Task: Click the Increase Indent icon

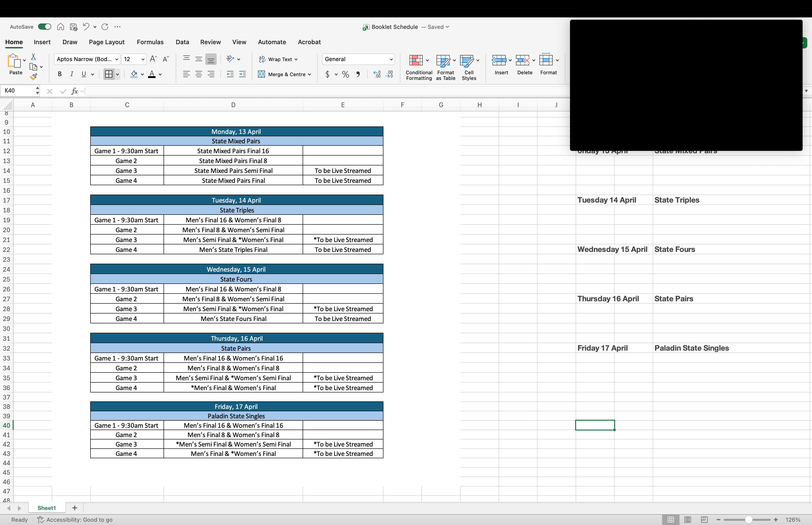Action: [242, 74]
